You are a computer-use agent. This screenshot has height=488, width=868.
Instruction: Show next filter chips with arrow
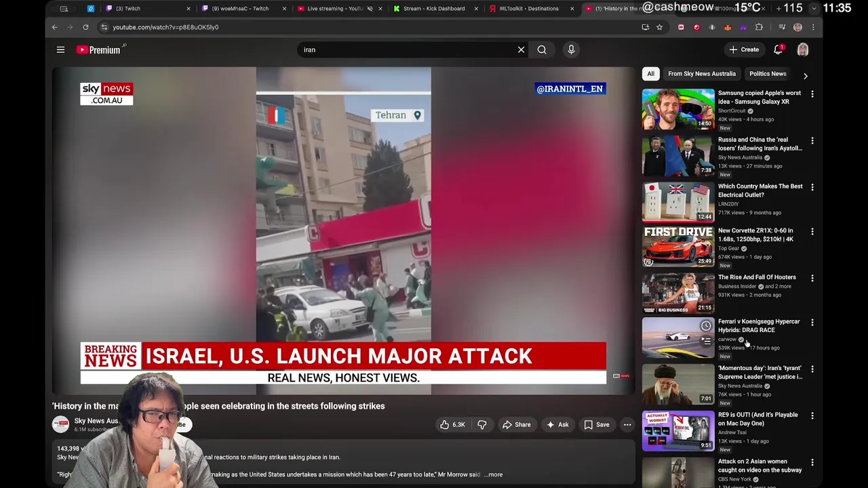pos(805,76)
